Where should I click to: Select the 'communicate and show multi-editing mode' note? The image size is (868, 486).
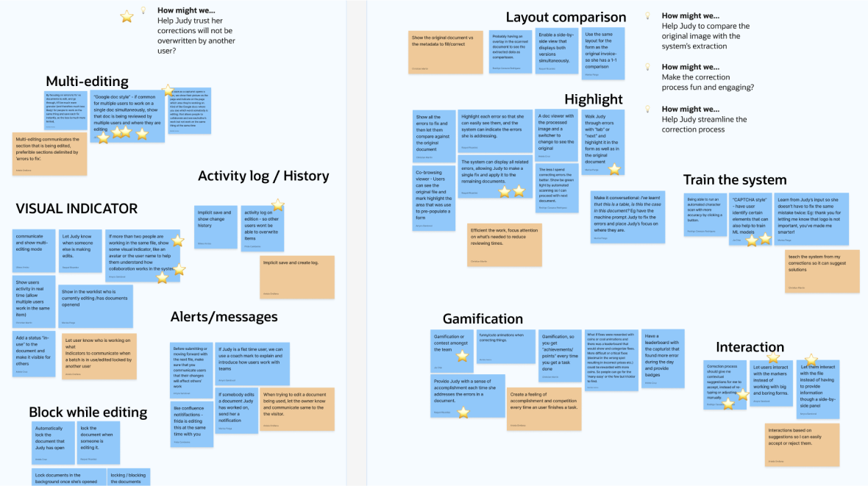34,251
